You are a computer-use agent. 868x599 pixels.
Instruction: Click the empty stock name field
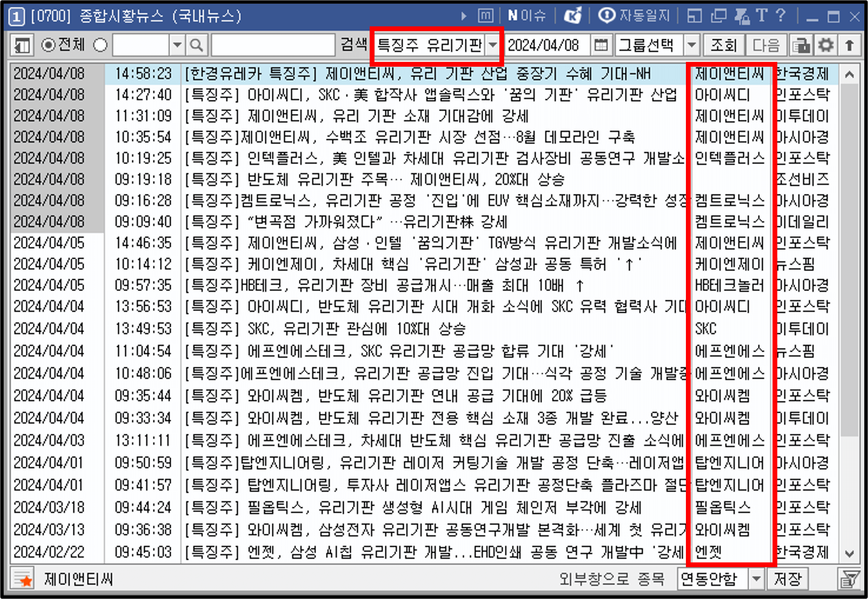pos(273,45)
